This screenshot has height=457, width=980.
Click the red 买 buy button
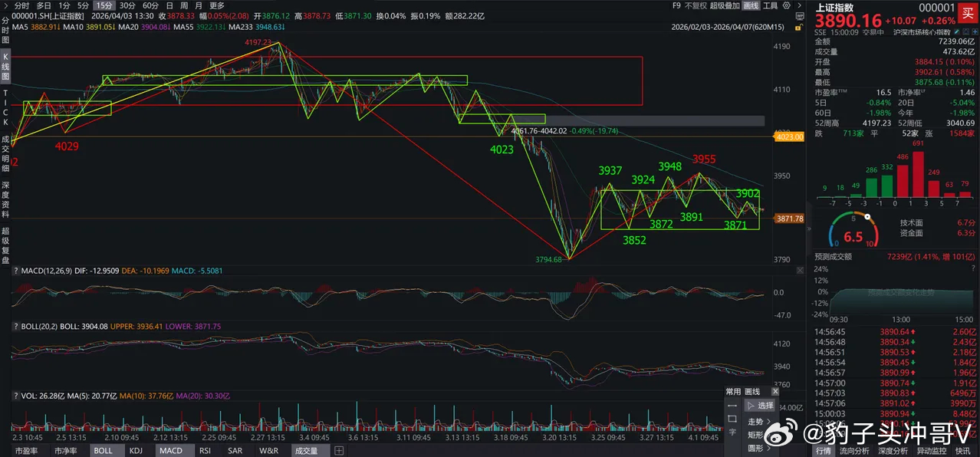tap(968, 13)
